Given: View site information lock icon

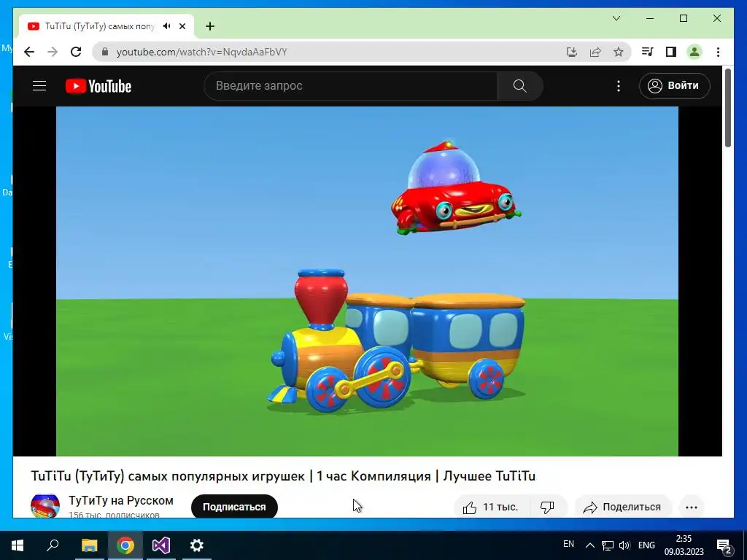Looking at the screenshot, I should coord(105,52).
